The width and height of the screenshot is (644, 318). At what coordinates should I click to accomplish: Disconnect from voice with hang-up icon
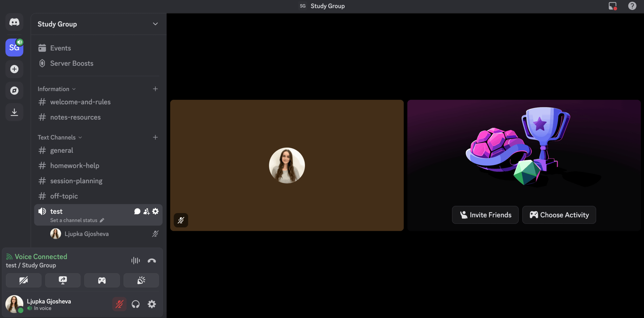coord(152,261)
